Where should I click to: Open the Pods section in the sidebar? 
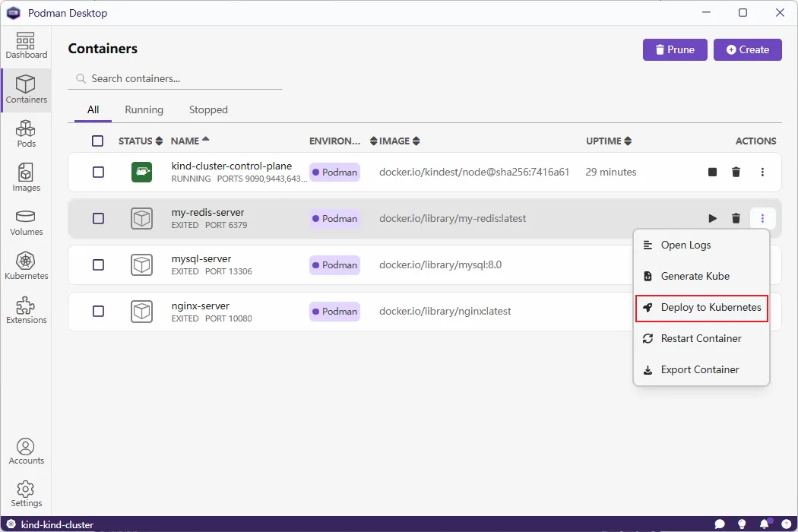(x=26, y=133)
